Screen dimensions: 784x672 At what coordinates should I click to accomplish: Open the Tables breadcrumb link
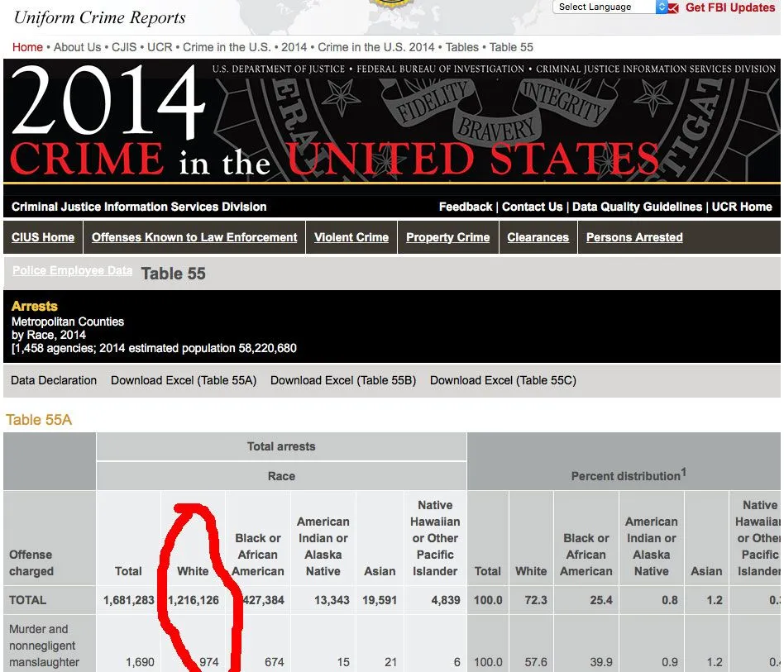pyautogui.click(x=462, y=47)
